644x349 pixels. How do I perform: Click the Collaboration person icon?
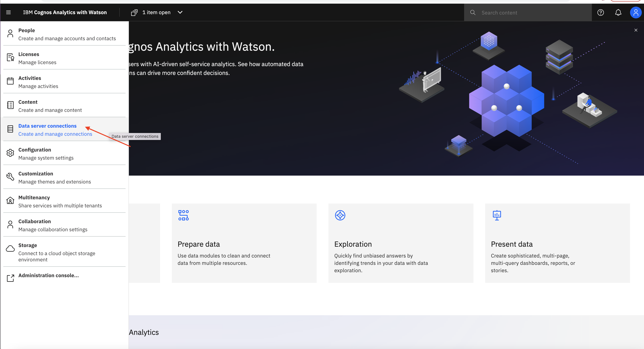10,224
